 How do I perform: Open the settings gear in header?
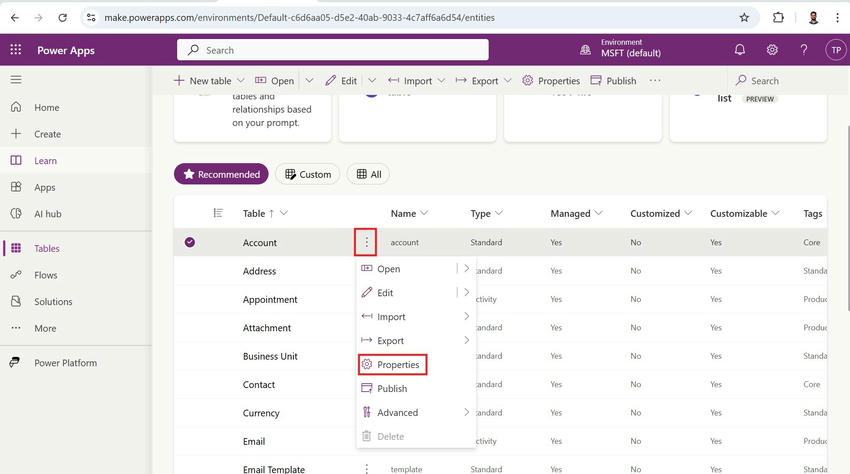[x=772, y=50]
